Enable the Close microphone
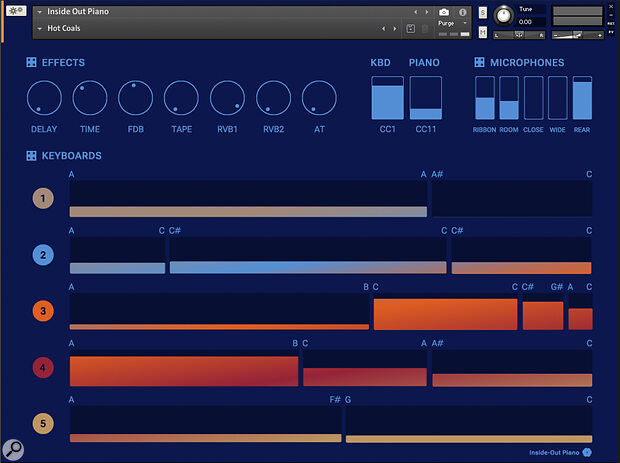The image size is (620, 463). (x=533, y=98)
